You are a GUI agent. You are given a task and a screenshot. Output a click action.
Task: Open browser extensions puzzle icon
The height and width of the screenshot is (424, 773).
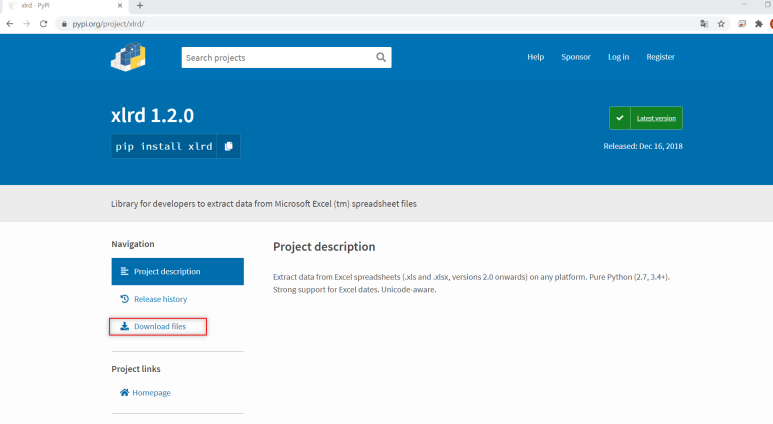click(759, 24)
